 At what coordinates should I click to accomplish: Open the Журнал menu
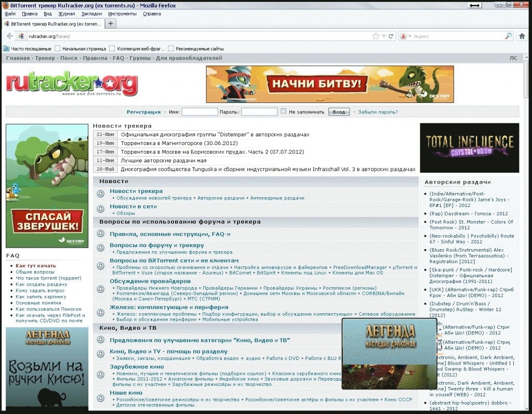66,14
